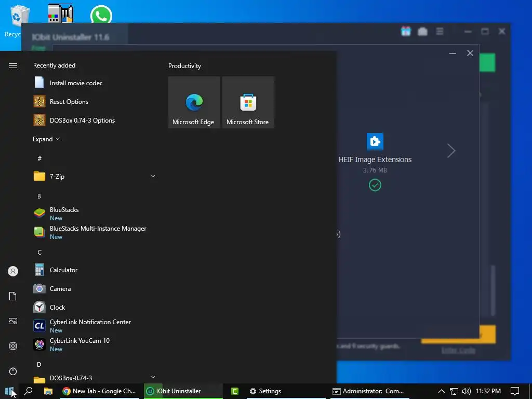The height and width of the screenshot is (399, 532).
Task: Launch CyberLink YouCam 10
Action: pyautogui.click(x=94, y=345)
